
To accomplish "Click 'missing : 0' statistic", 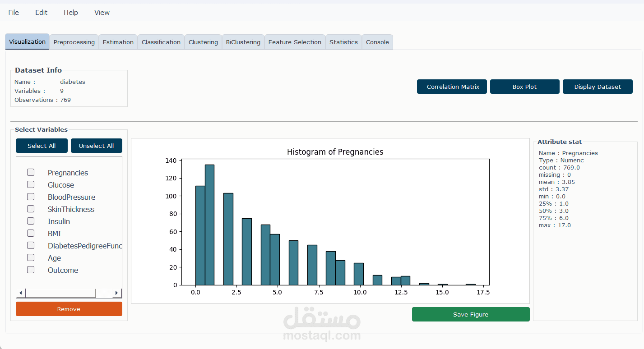I will [555, 175].
